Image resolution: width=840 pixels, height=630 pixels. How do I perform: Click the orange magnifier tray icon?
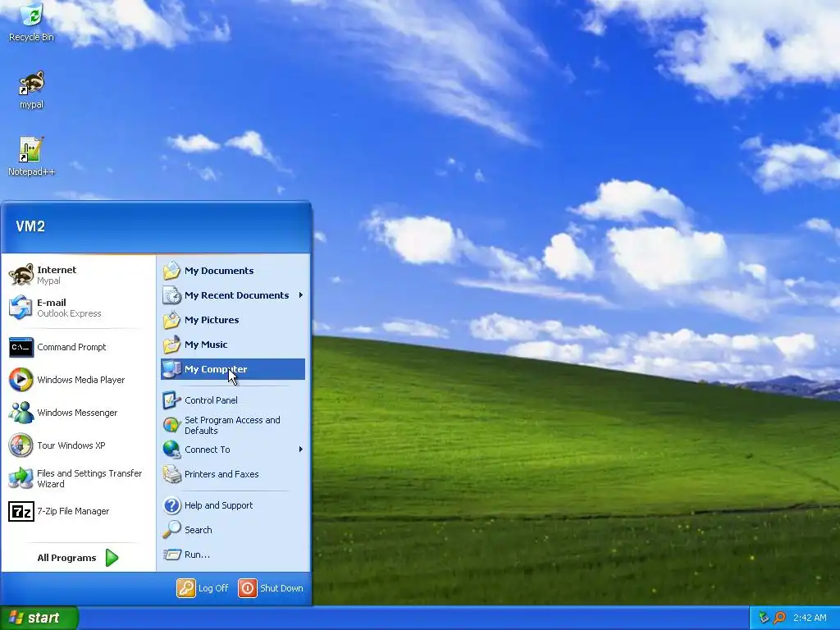pos(779,618)
